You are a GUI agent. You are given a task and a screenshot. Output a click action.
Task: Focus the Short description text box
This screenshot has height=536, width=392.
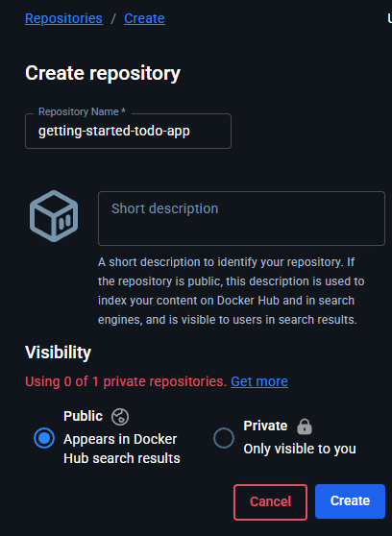tap(241, 218)
